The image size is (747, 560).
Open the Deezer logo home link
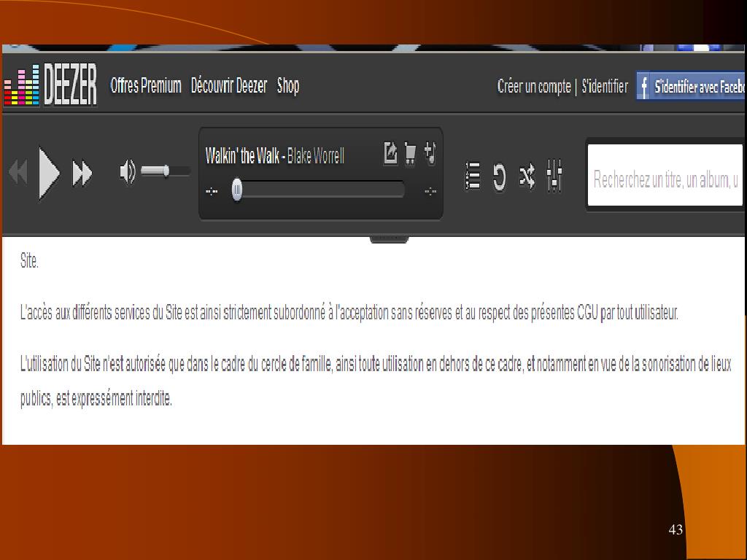click(x=50, y=85)
